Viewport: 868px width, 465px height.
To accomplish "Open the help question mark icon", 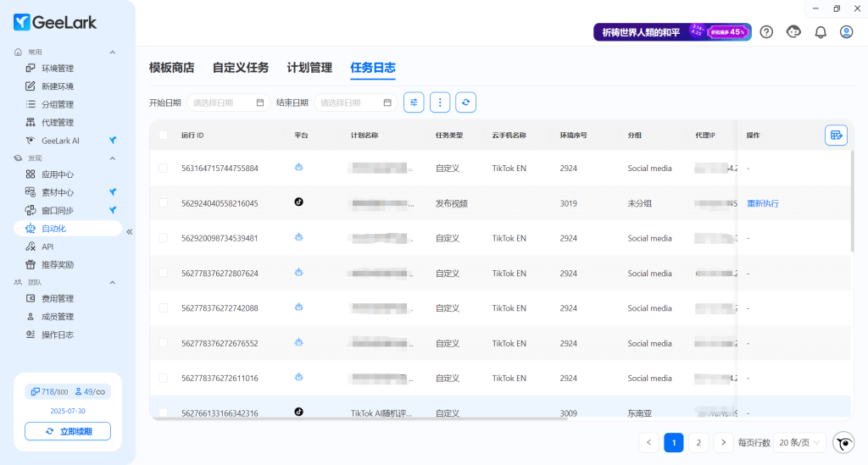I will coord(766,32).
